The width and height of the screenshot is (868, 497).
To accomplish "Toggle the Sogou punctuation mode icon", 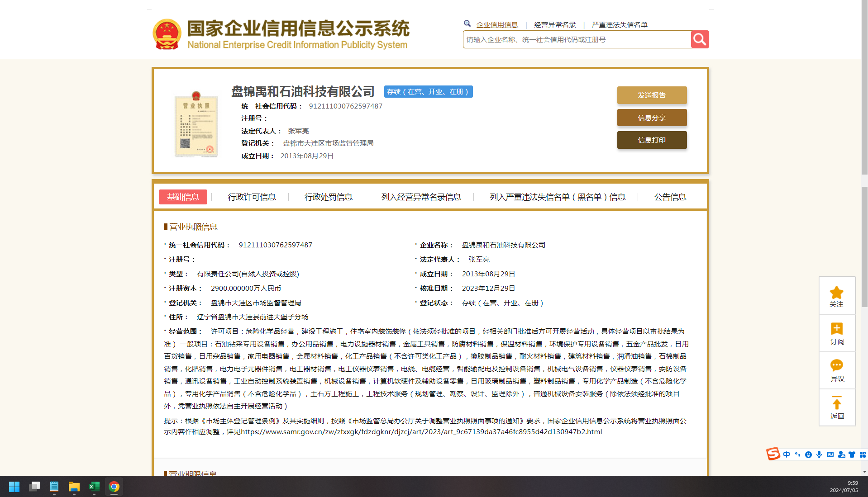I will pos(797,454).
